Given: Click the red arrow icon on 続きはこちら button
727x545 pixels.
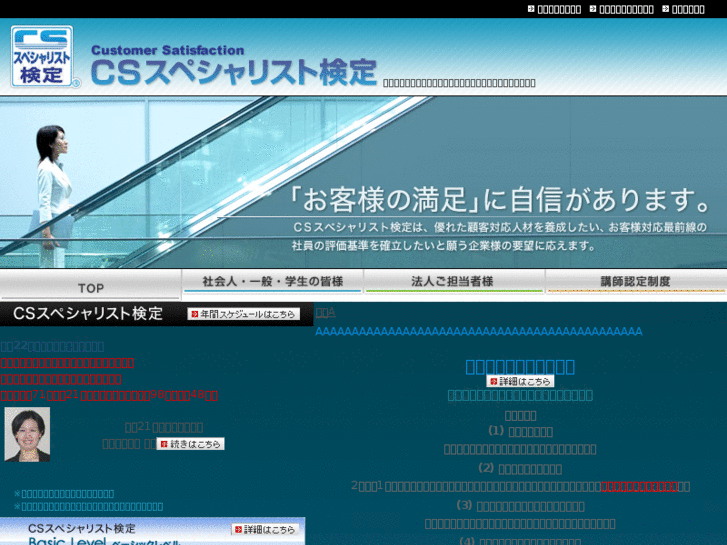Looking at the screenshot, I should coord(164,444).
